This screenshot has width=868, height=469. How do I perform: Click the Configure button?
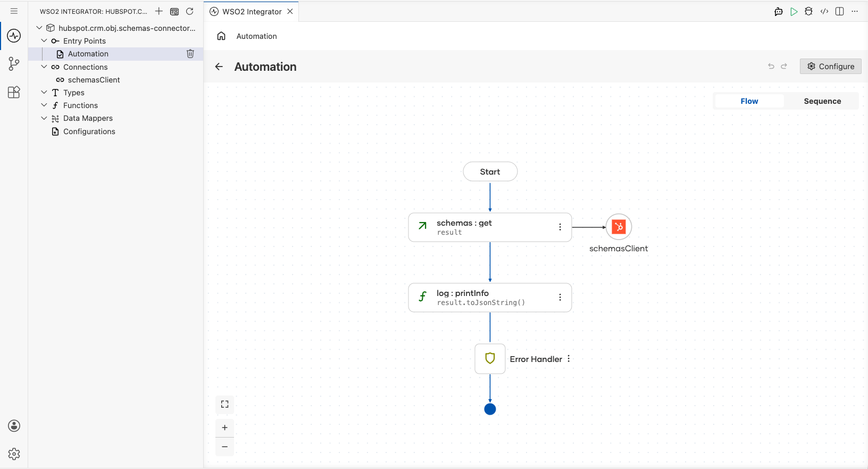[831, 67]
